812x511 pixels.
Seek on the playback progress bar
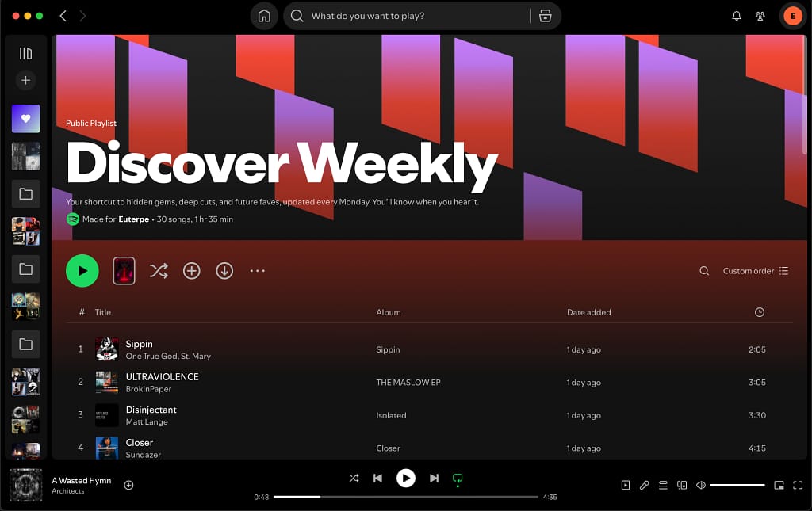pos(405,497)
